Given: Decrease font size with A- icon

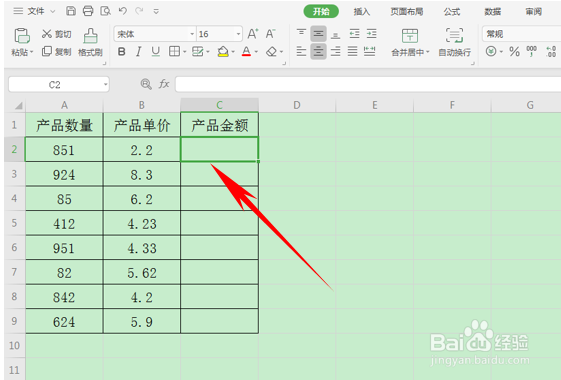Looking at the screenshot, I should click(x=270, y=34).
